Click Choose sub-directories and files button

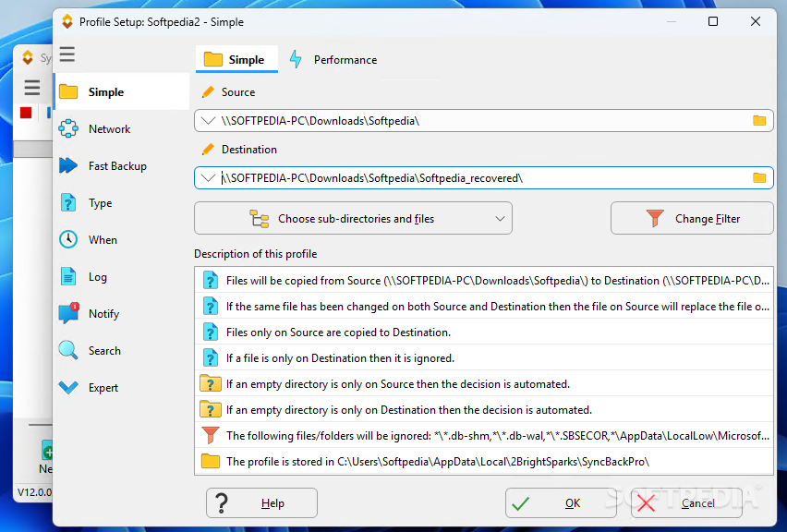pyautogui.click(x=354, y=218)
